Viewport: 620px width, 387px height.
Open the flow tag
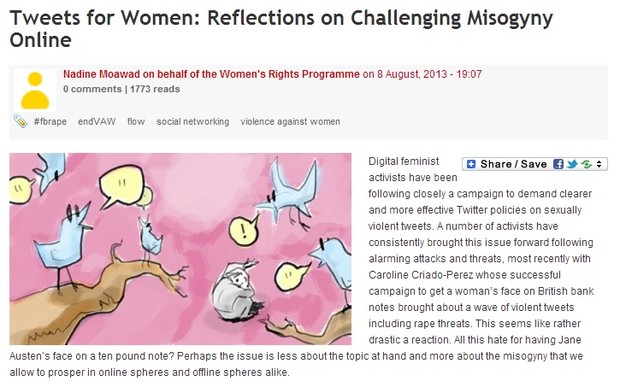(x=136, y=122)
